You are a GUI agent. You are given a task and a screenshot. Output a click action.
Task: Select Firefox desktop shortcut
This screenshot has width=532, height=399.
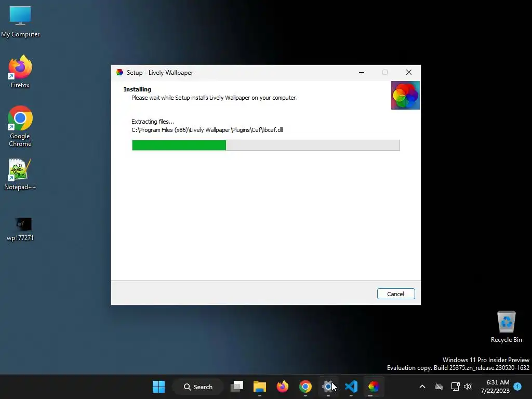[x=20, y=72]
